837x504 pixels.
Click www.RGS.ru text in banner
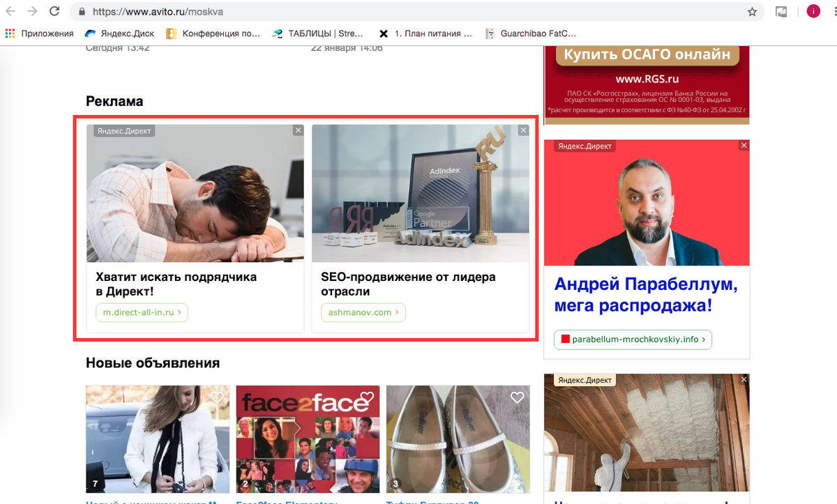tap(647, 79)
